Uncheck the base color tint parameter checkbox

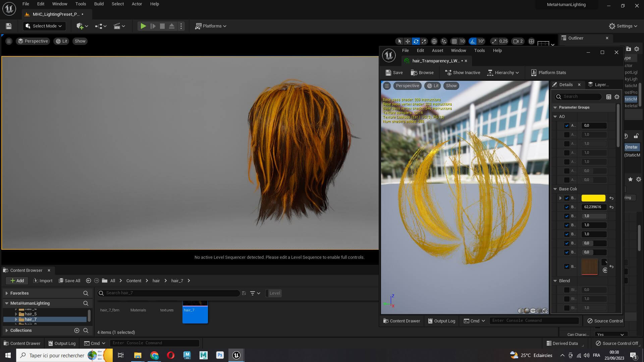pos(567,198)
